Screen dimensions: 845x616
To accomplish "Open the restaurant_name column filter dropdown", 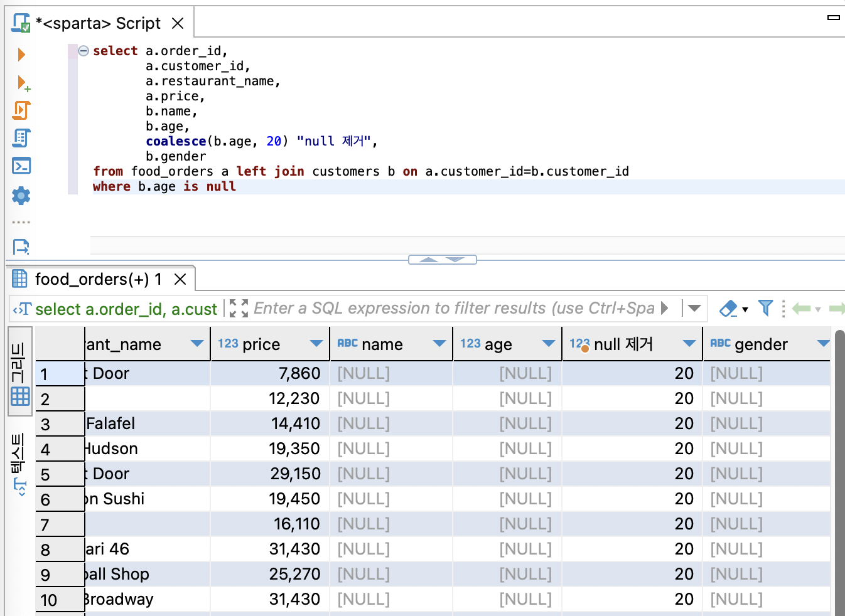I will click(x=197, y=344).
